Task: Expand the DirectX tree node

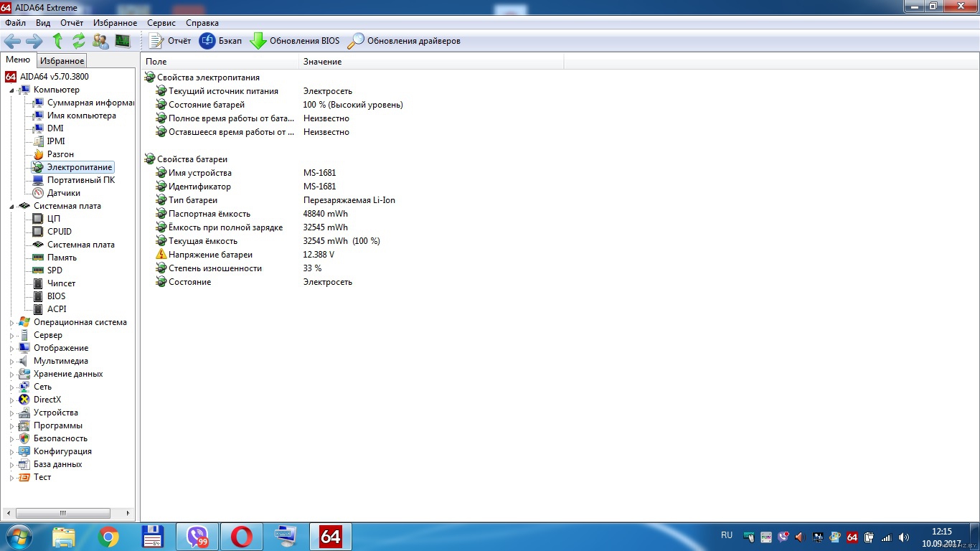Action: (x=11, y=400)
